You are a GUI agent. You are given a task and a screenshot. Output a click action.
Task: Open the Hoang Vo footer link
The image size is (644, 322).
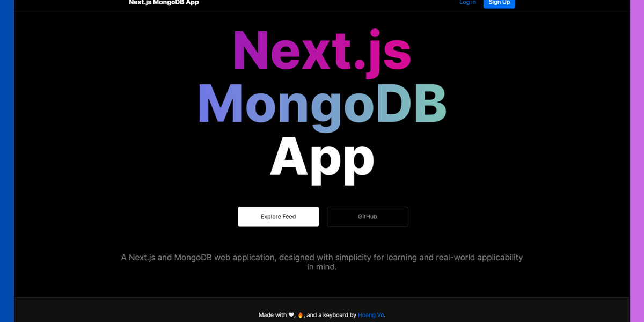[371, 315]
